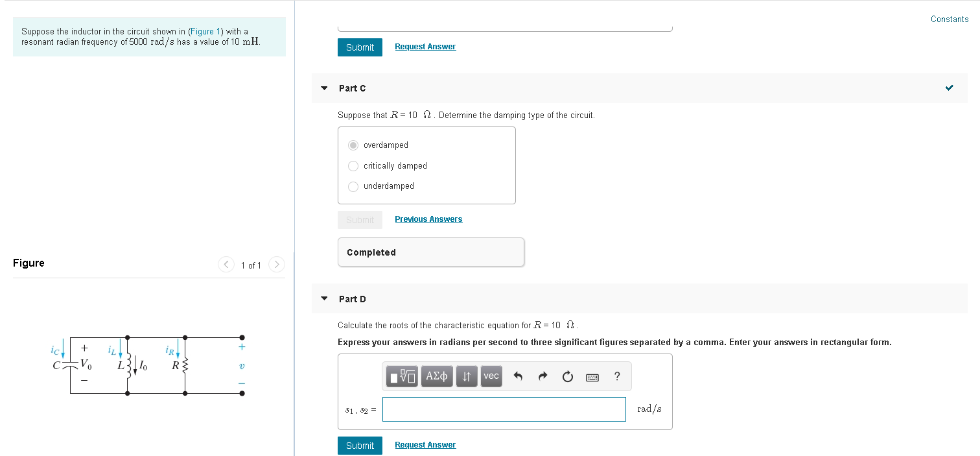
Task: Click the s1, s2 answer input field
Action: 504,409
